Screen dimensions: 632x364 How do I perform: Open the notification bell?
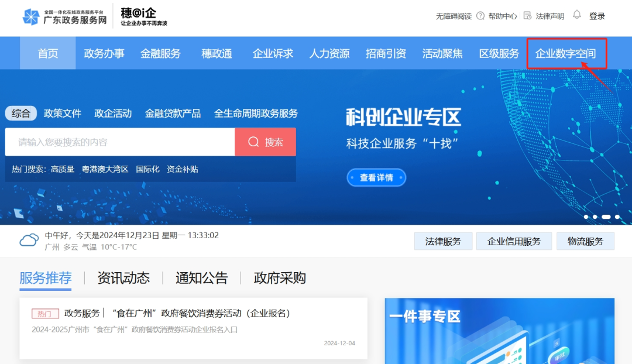pyautogui.click(x=577, y=15)
